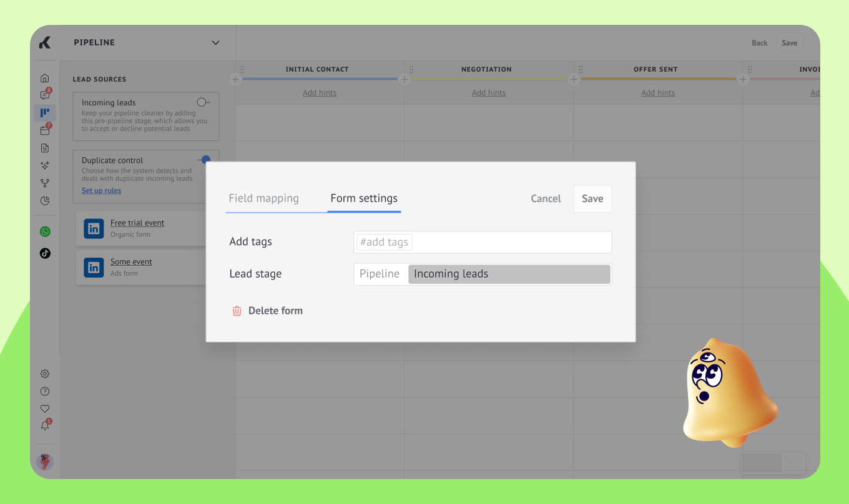Screen dimensions: 849x504
Task: Open the notifications bell in the sidebar
Action: 45,426
